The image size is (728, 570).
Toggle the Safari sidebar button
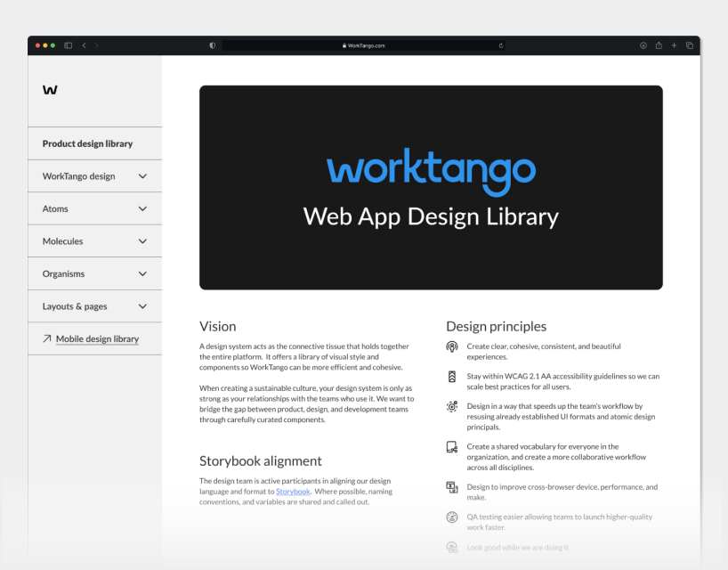click(x=69, y=45)
